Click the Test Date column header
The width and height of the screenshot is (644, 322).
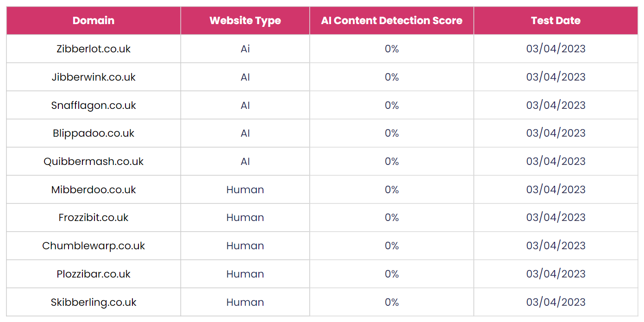coord(556,20)
